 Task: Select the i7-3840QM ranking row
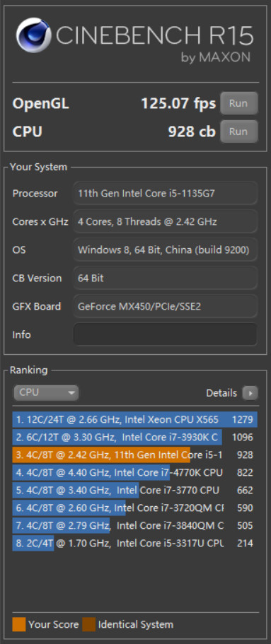(135, 526)
